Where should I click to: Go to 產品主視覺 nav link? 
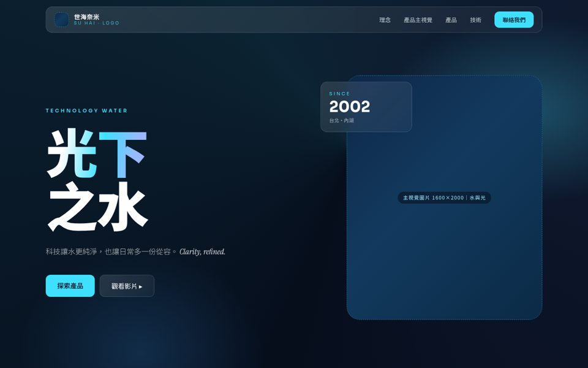click(418, 20)
